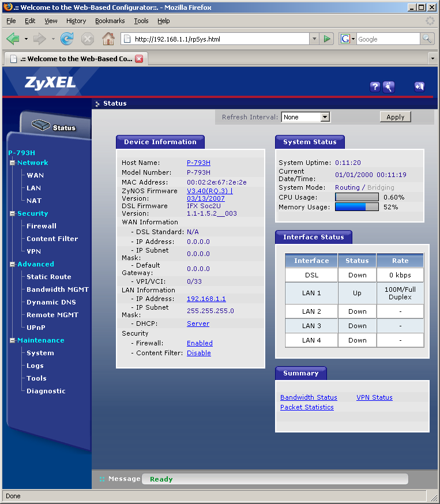The height and width of the screenshot is (504, 440).
Task: Click the Firewall Enabled link
Action: tap(200, 343)
